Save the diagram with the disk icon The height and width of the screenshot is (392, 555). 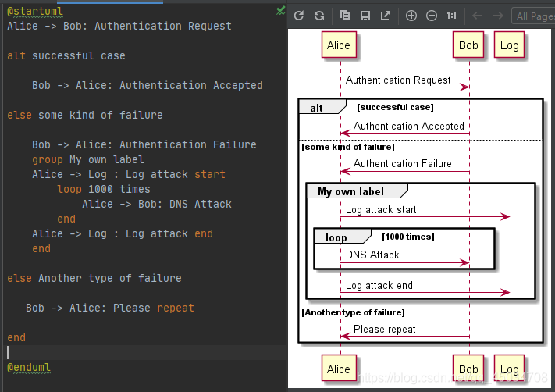pyautogui.click(x=365, y=16)
